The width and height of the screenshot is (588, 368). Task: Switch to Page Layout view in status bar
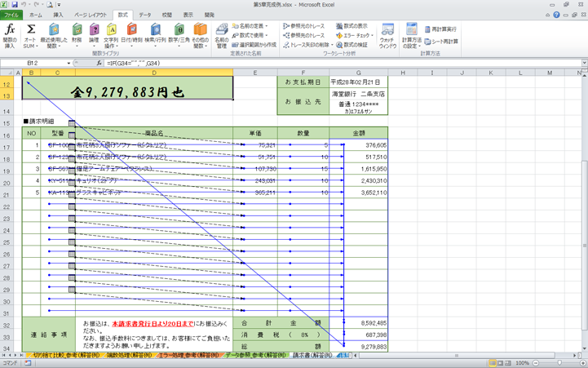[x=500, y=363]
